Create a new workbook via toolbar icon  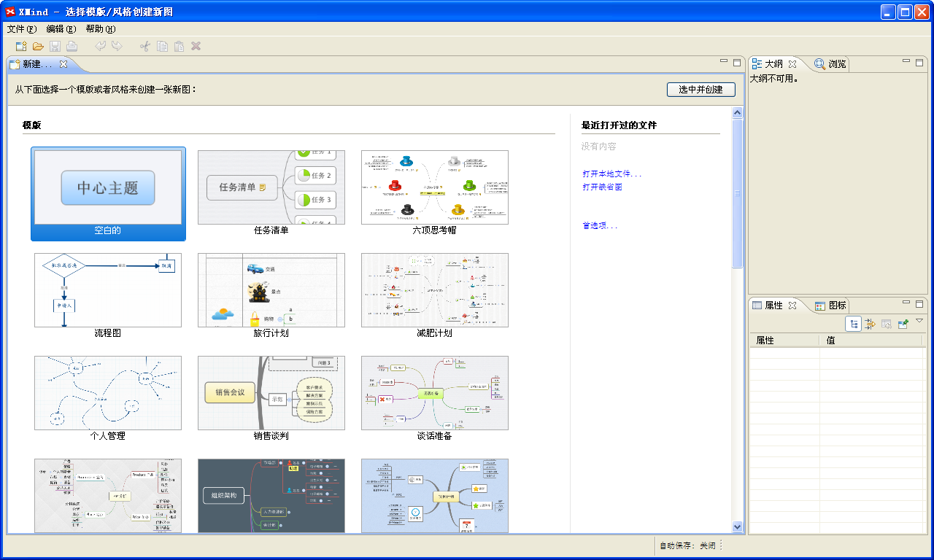coord(20,46)
